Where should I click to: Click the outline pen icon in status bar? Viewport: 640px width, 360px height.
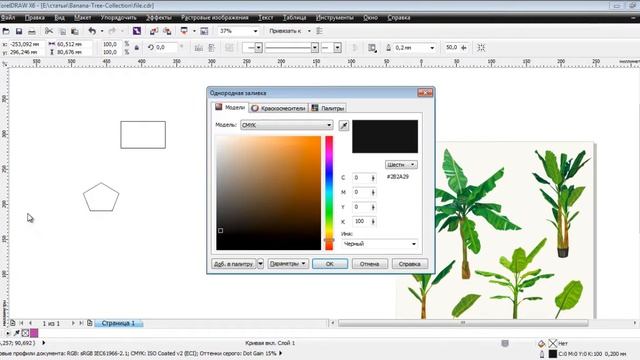[x=542, y=353]
